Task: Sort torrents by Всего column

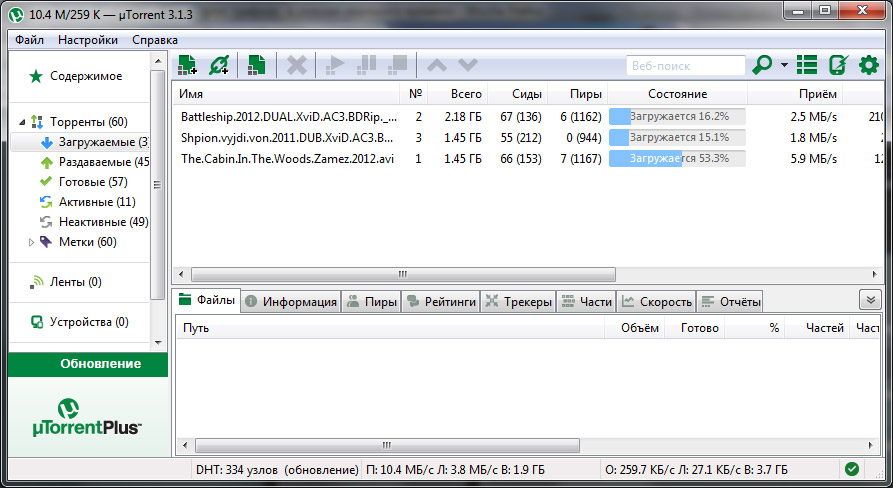Action: (458, 93)
